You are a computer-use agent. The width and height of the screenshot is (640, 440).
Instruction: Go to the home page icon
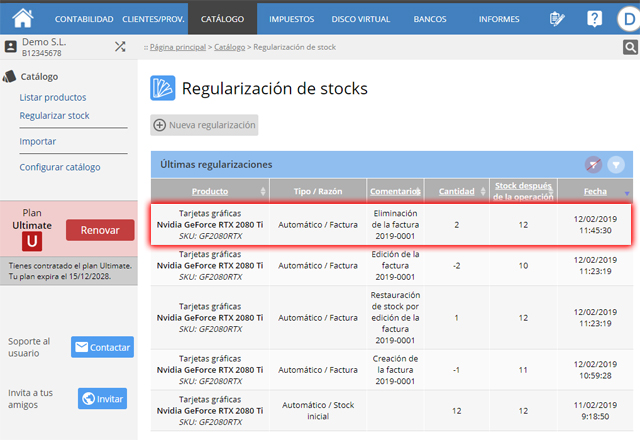pyautogui.click(x=22, y=17)
